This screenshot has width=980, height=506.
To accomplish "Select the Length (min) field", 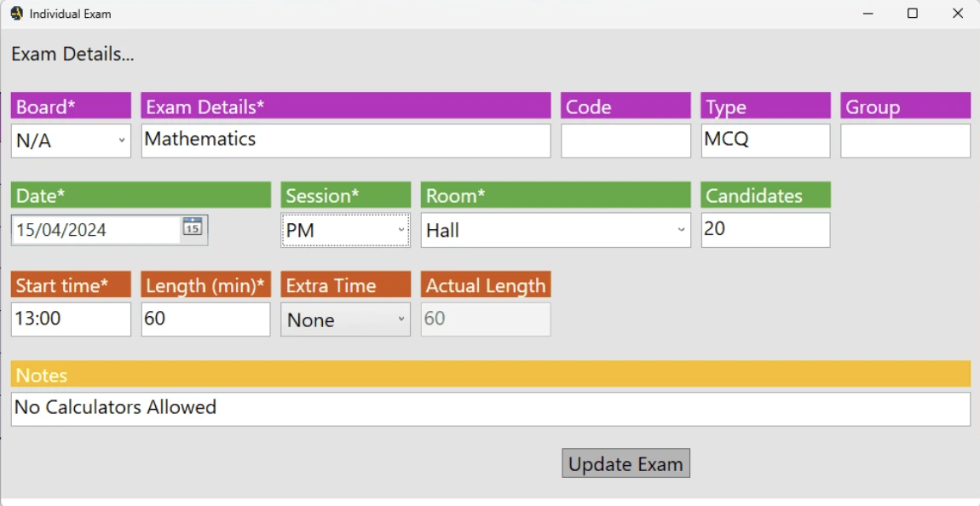I will (205, 319).
